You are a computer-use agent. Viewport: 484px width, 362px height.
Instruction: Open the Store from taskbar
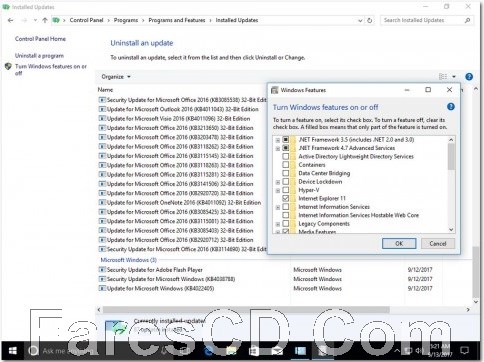(x=254, y=351)
